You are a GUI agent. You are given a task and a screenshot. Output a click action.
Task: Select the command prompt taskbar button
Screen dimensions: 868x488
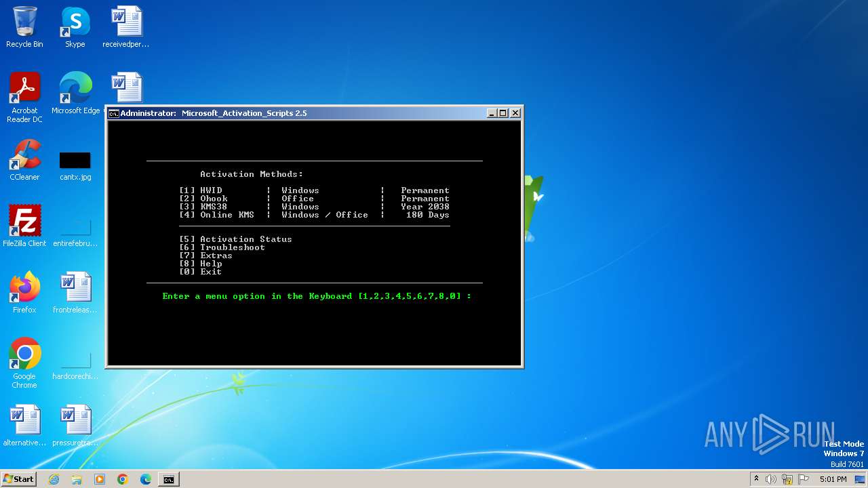(169, 479)
